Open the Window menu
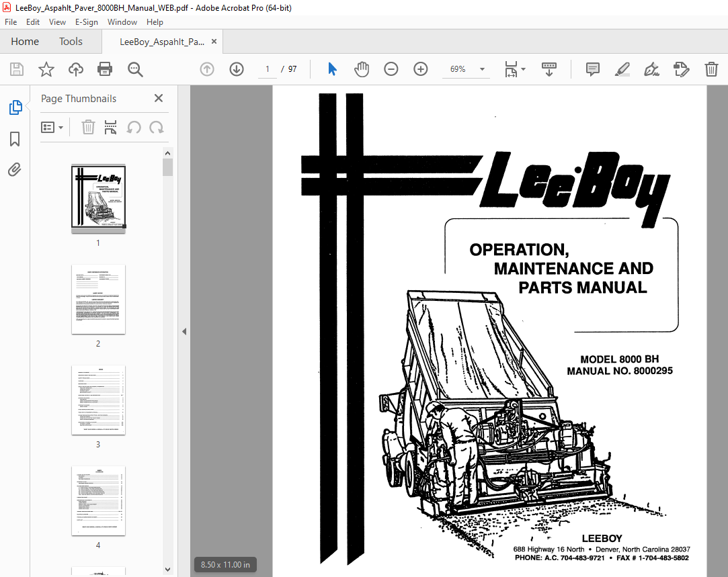 point(122,21)
